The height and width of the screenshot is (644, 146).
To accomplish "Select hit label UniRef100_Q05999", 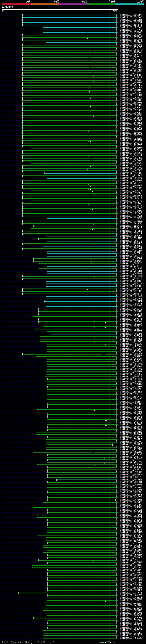I will click(131, 273).
